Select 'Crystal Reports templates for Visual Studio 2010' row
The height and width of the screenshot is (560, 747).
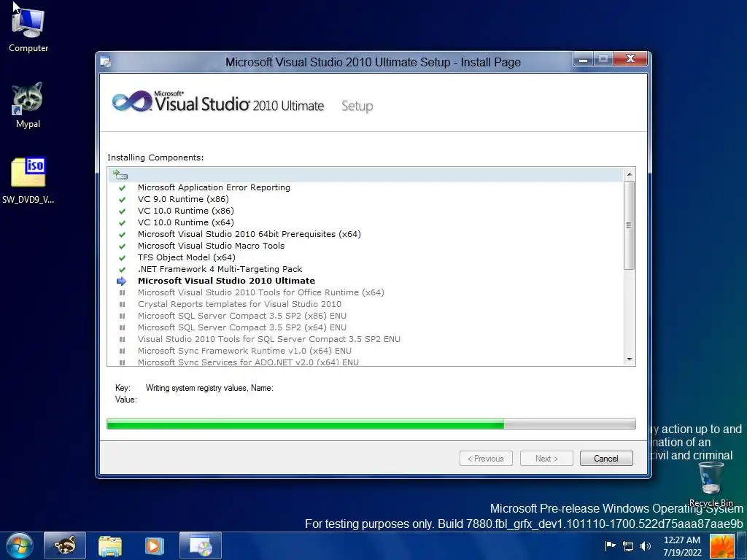(239, 304)
